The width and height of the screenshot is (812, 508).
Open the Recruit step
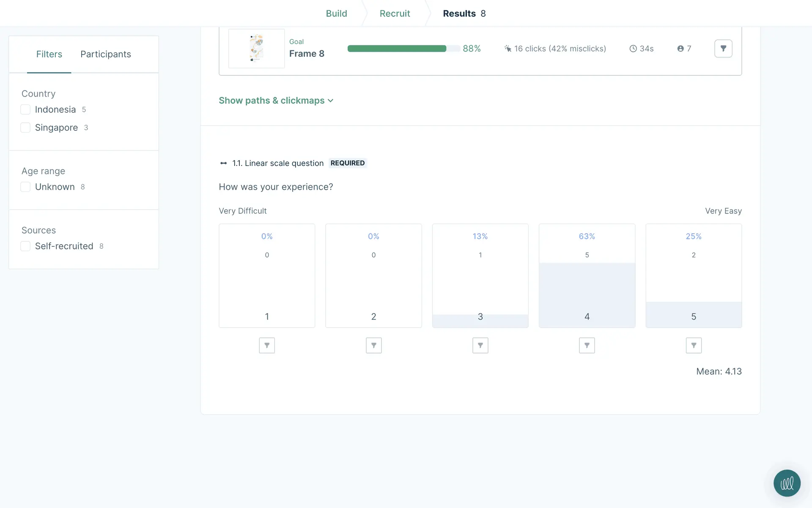pos(395,14)
